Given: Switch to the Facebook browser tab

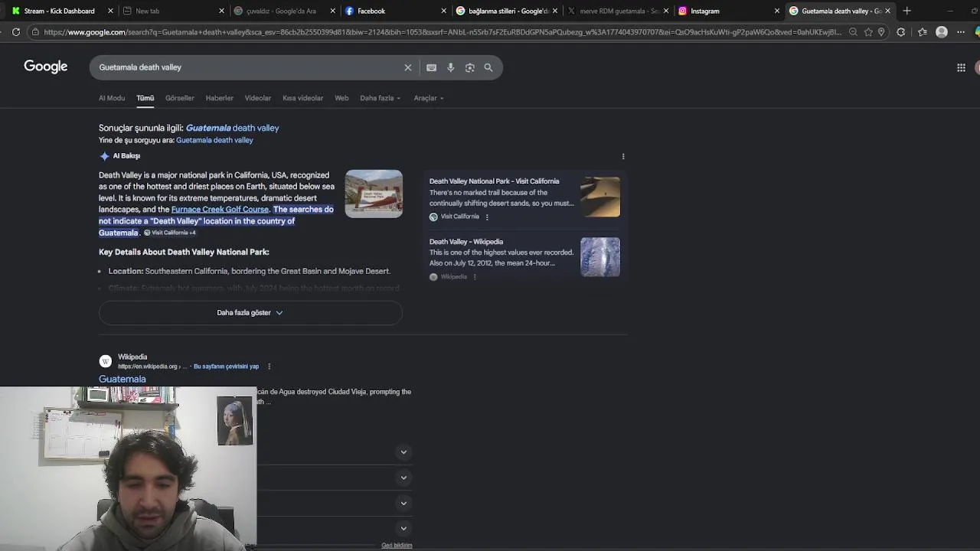Looking at the screenshot, I should 394,11.
